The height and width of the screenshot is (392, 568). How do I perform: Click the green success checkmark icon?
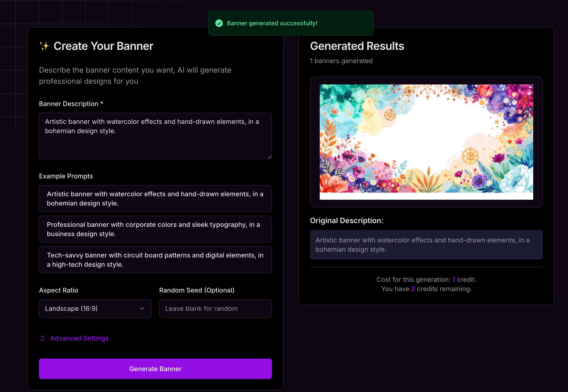pos(219,23)
